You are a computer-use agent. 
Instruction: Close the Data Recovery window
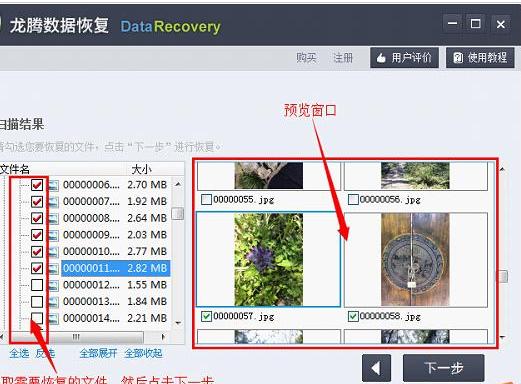[501, 24]
